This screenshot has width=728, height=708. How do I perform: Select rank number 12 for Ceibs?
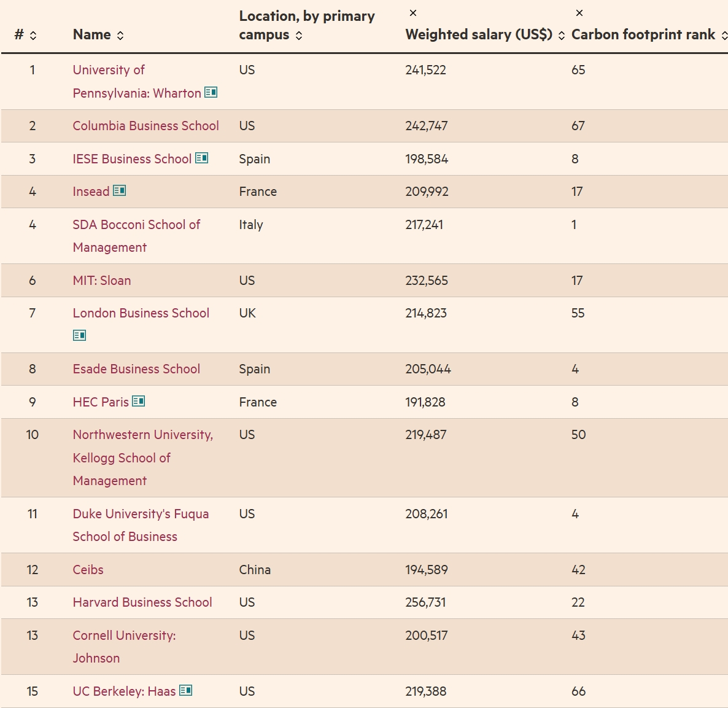(x=32, y=570)
